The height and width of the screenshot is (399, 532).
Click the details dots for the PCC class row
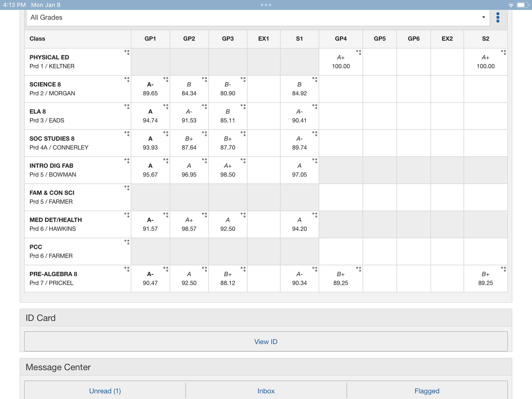127,242
